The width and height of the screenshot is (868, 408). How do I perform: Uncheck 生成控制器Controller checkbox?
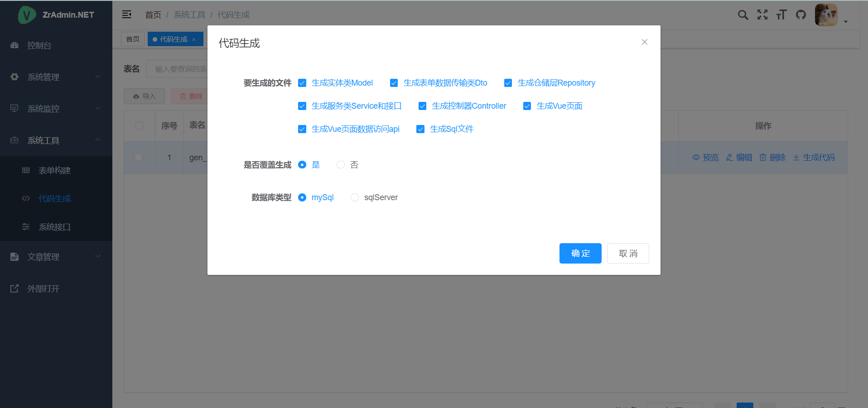coord(422,106)
